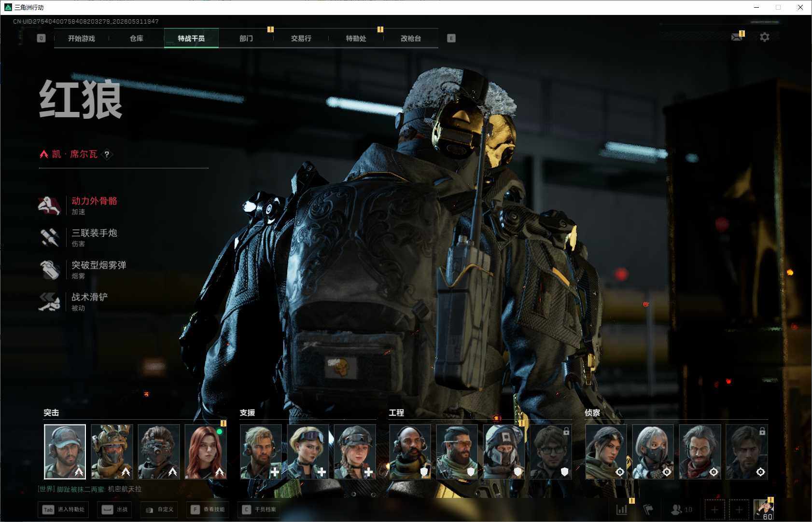Screen dimensions: 812x522
Task: Click the 工程 engineering category label
Action: click(x=396, y=412)
